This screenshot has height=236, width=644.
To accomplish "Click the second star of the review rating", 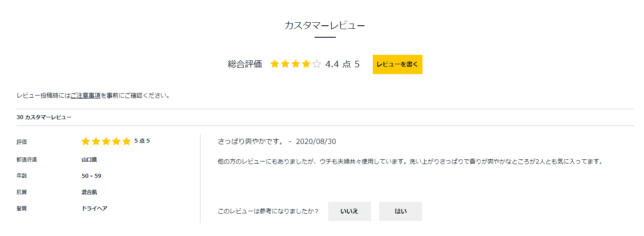I will (x=96, y=141).
